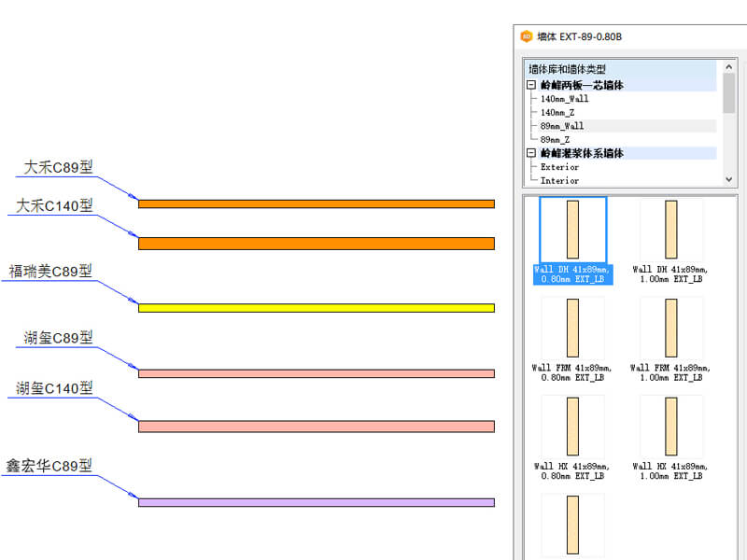Screen dimensions: 747x560
Task: Select the 岭峰两板一芯墙体 library node
Action: [582, 85]
